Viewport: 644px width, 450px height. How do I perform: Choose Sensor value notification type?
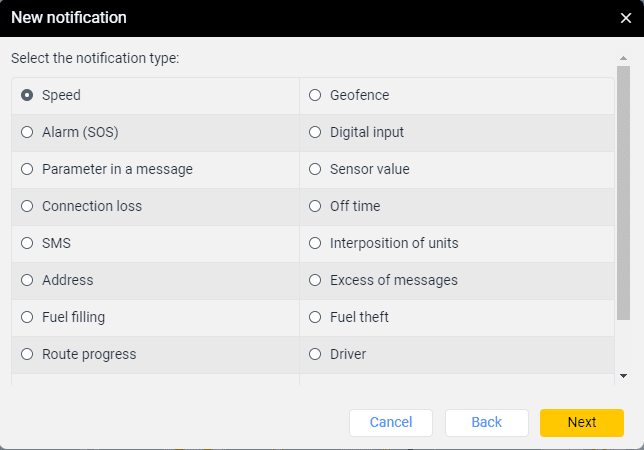[315, 169]
